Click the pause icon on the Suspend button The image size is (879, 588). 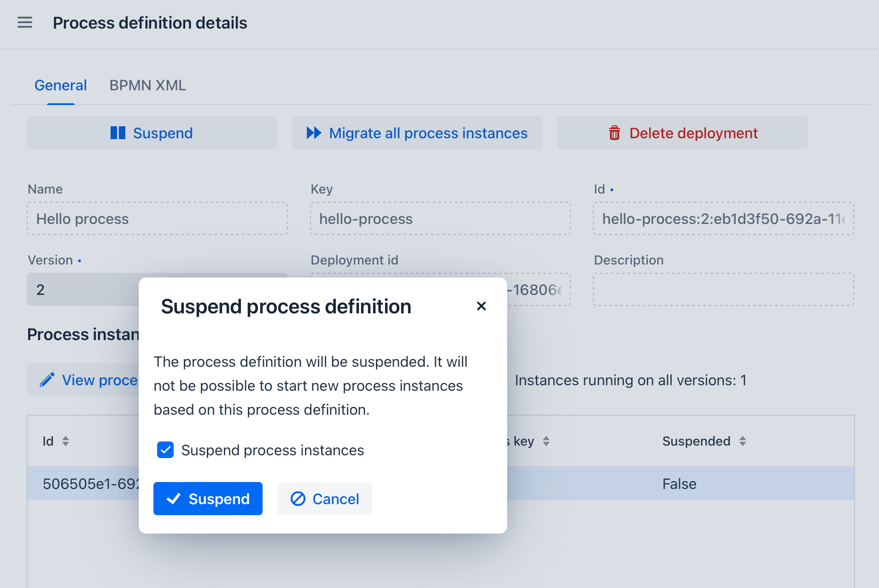(118, 133)
